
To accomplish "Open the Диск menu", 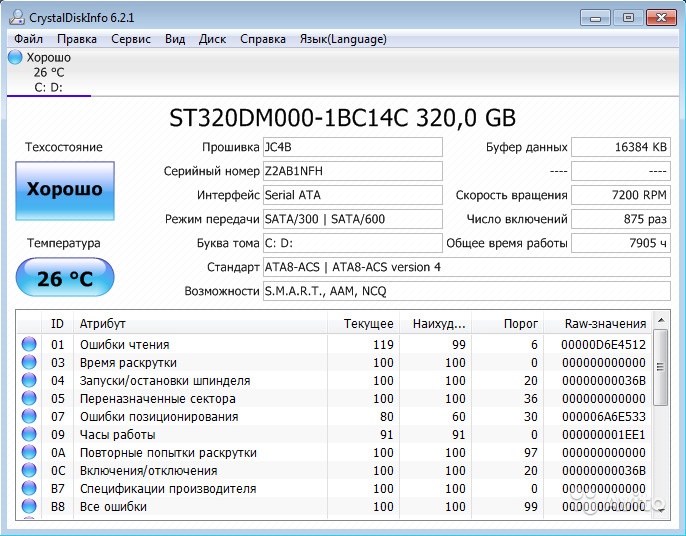I will pos(212,39).
